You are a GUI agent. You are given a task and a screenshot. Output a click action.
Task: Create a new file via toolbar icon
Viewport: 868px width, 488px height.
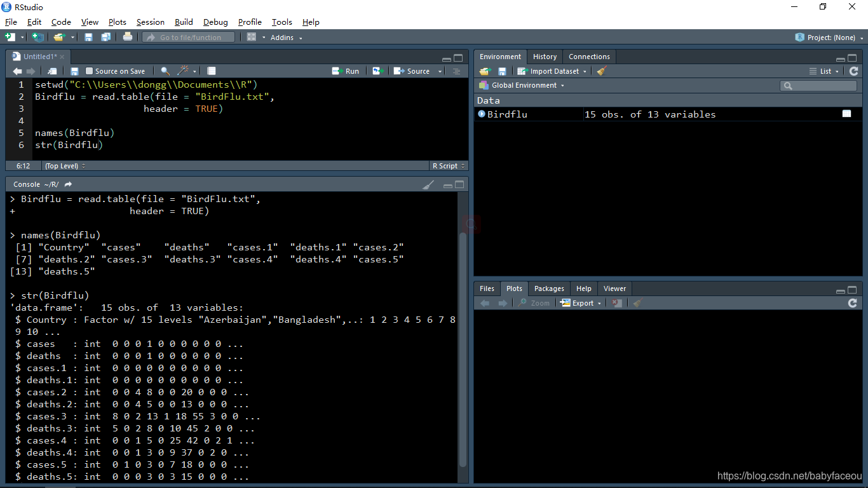pos(10,37)
